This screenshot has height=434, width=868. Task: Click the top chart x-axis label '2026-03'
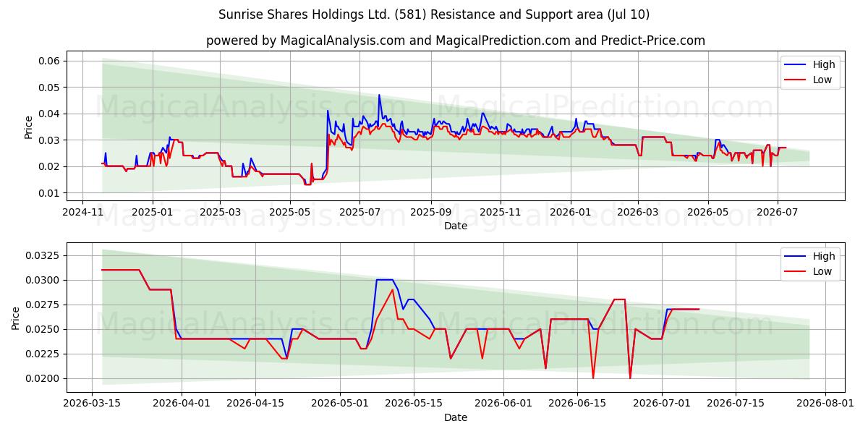pos(638,212)
